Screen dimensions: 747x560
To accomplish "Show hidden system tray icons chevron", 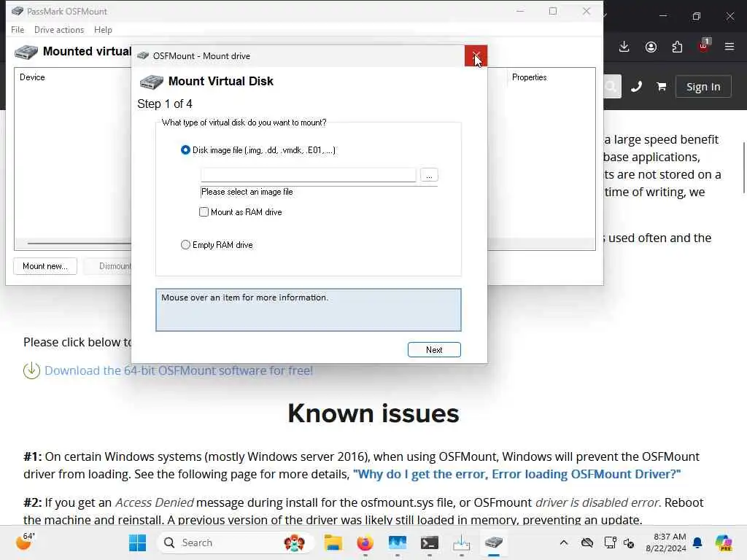I will (564, 542).
